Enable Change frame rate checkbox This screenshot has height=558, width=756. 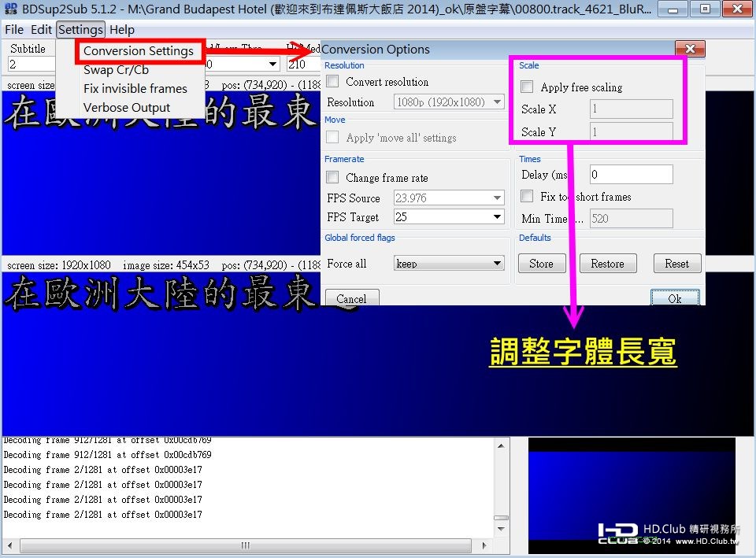point(332,177)
